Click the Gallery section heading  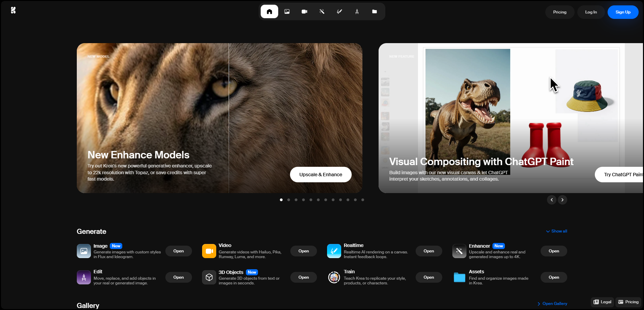tap(88, 306)
